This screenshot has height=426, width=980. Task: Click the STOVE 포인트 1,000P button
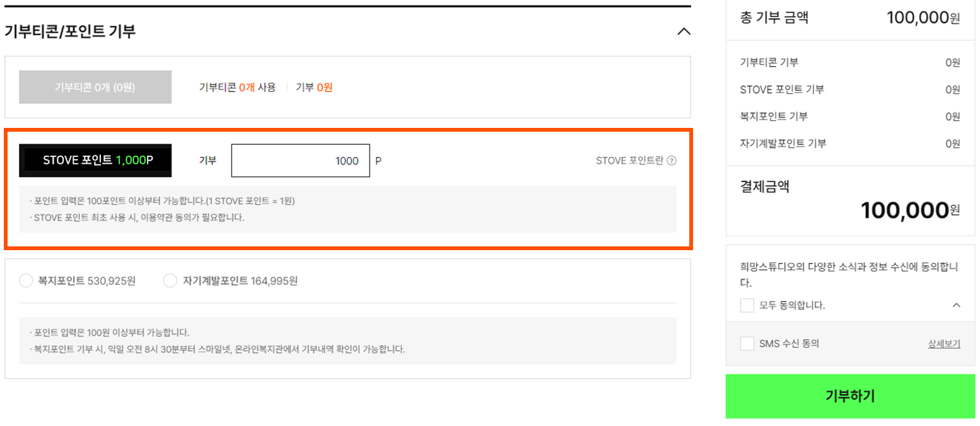pos(95,161)
